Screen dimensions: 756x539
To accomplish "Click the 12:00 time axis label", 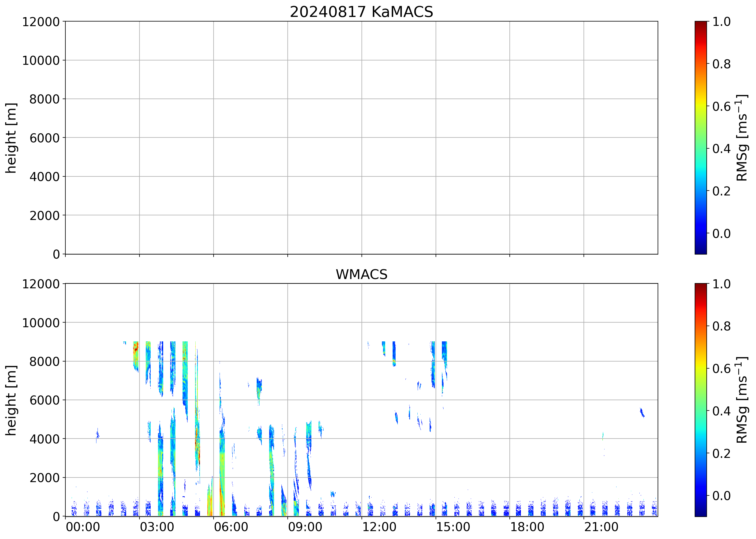I will [379, 527].
